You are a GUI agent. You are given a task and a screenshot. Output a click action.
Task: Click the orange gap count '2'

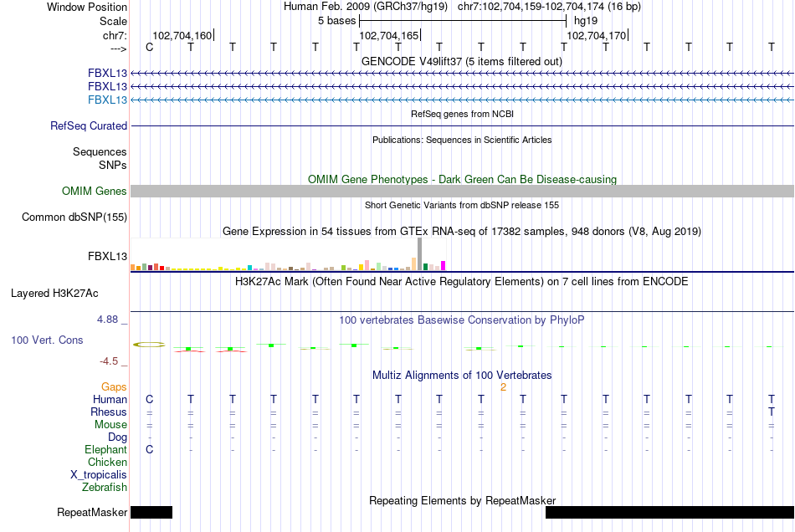coord(503,387)
